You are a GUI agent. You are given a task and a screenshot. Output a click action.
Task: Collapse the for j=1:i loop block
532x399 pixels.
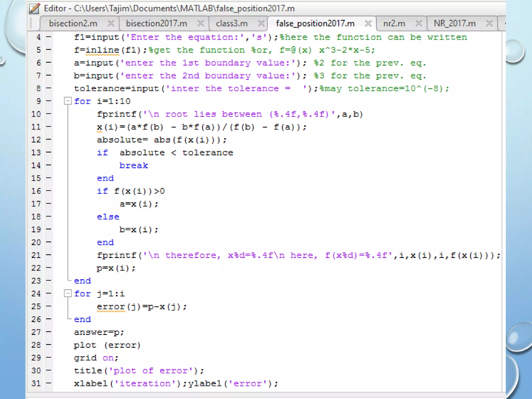(x=68, y=293)
